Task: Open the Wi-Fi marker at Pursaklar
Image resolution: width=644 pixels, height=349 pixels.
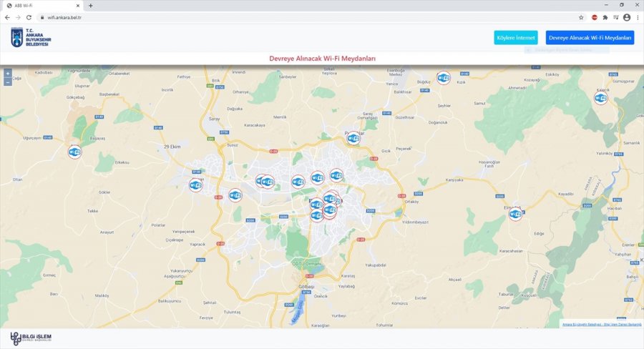Action: click(x=353, y=138)
